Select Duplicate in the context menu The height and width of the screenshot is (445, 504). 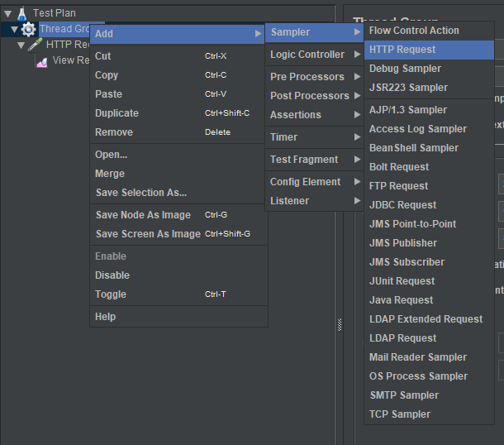(x=178, y=113)
